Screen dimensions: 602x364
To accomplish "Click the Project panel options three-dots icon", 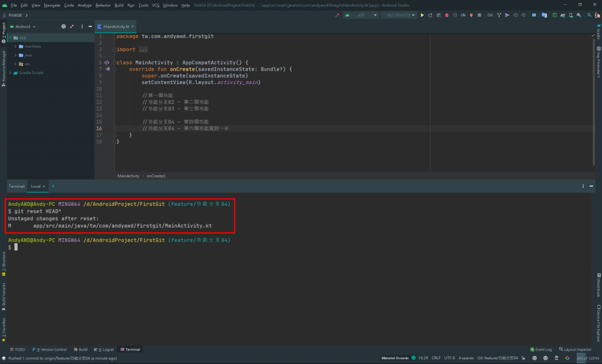I will [82, 26].
